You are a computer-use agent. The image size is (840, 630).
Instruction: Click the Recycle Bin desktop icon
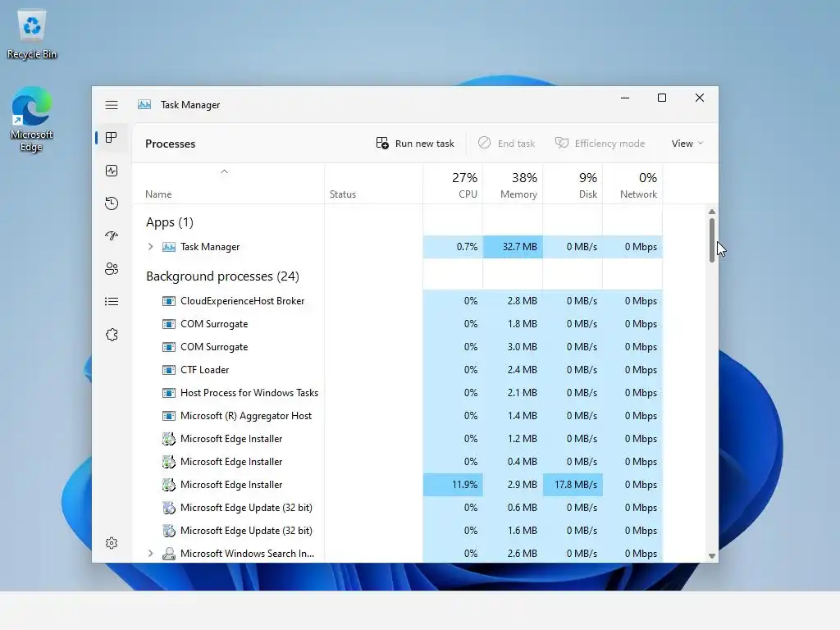pyautogui.click(x=32, y=34)
